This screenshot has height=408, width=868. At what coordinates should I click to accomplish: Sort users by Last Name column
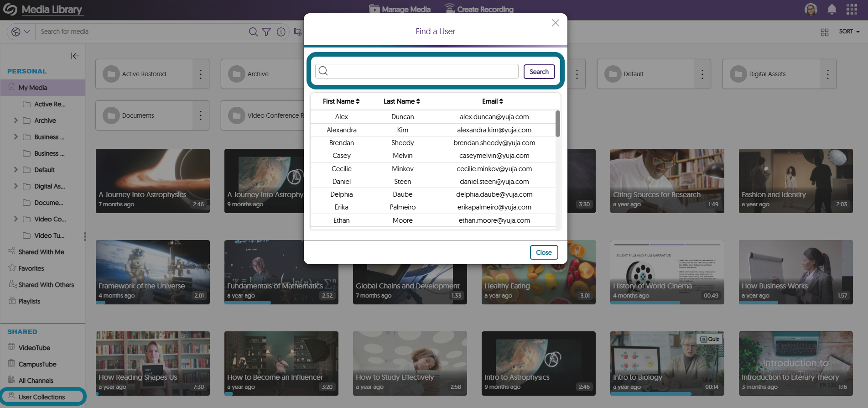tap(402, 101)
